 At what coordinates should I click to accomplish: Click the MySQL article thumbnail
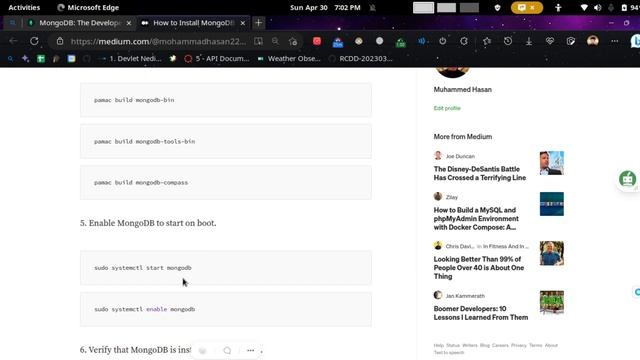click(x=551, y=204)
